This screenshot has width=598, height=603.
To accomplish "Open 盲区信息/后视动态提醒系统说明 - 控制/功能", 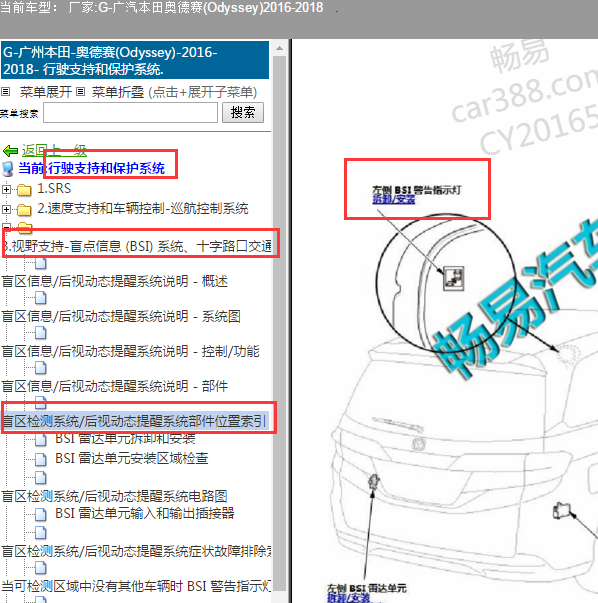I will (131, 351).
